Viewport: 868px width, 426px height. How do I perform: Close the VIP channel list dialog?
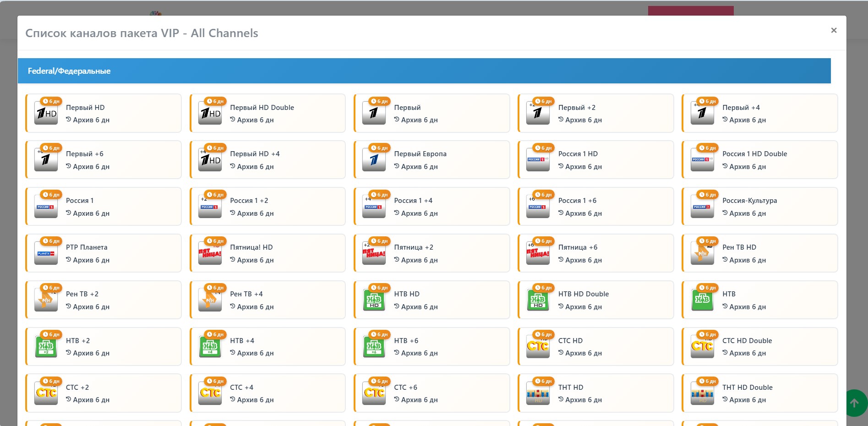(834, 30)
